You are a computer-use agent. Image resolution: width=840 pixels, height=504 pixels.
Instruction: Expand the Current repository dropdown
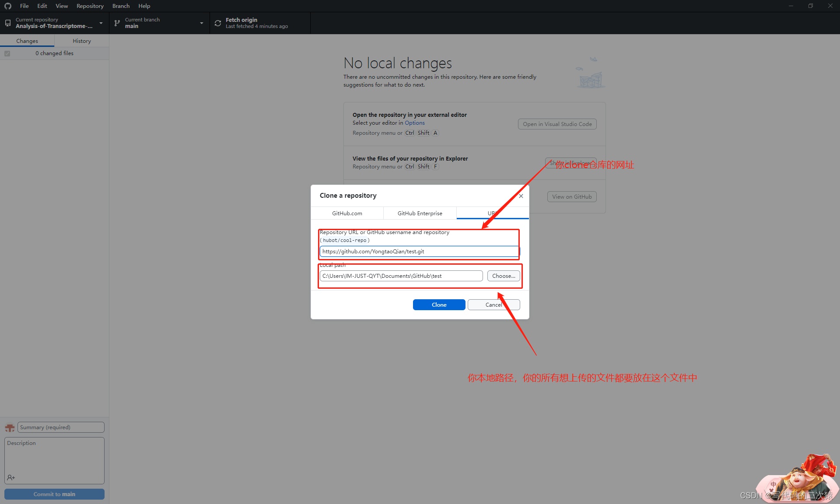101,23
